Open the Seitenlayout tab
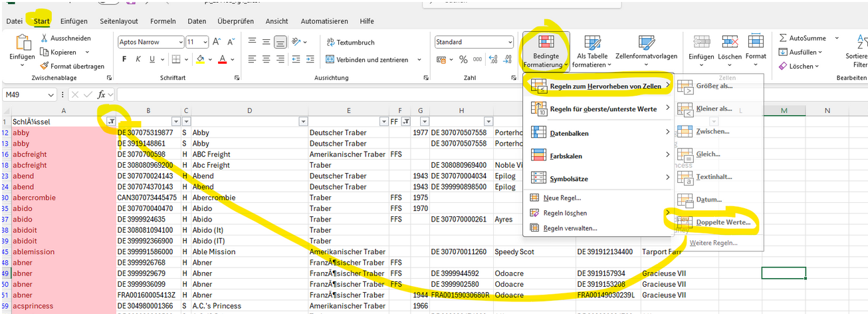This screenshot has height=314, width=868. tap(120, 21)
